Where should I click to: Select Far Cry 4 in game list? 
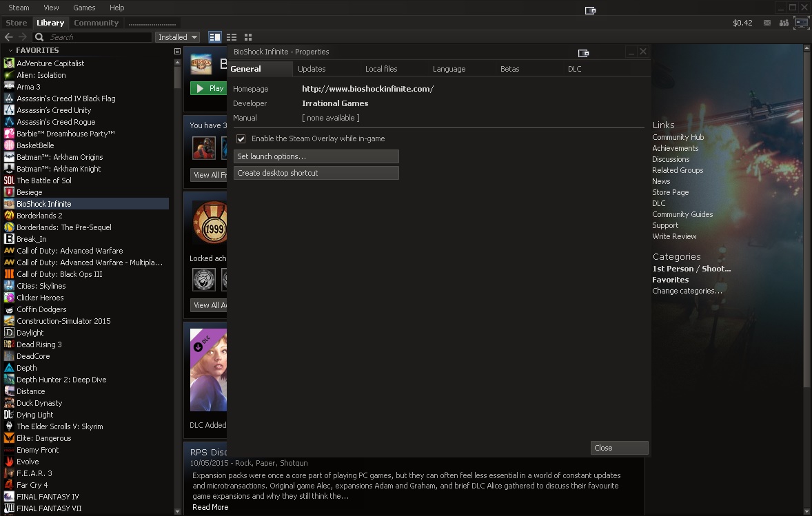tap(32, 485)
